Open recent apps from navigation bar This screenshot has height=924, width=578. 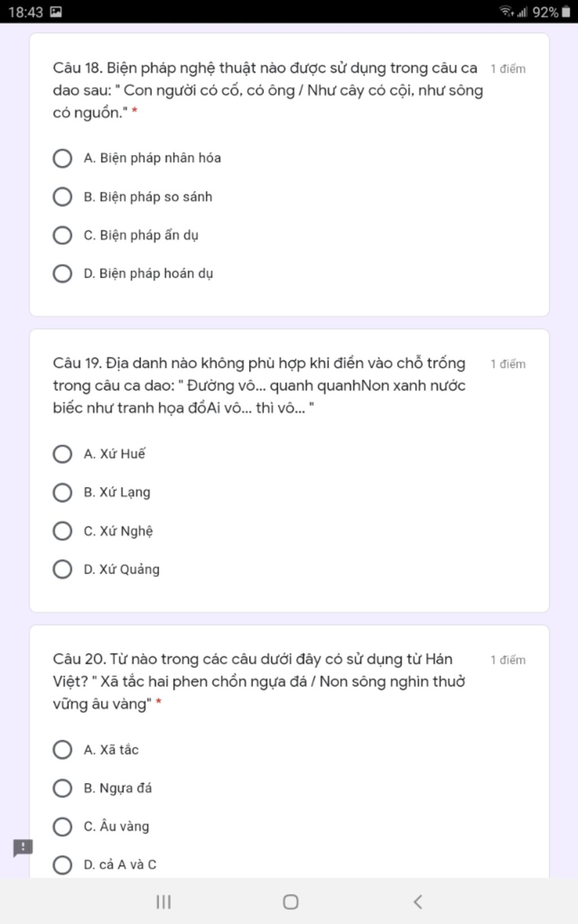click(164, 901)
